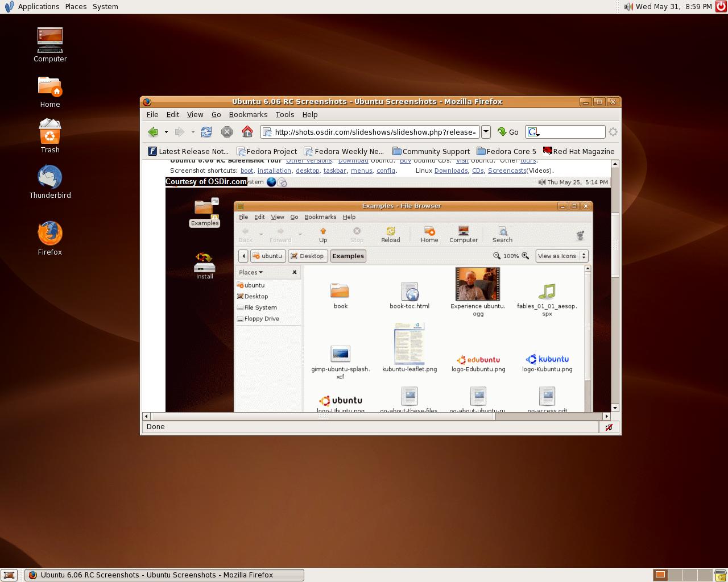Click fables_01_01_aesop.spx audio icon
Viewport: 728px width, 582px height.
pos(547,292)
